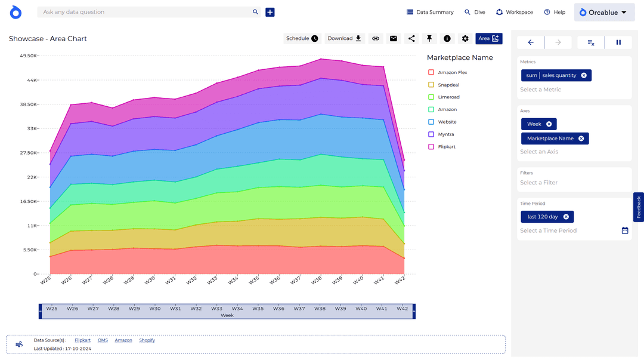Click the copy link icon in toolbar
The width and height of the screenshot is (644, 363).
coord(376,39)
